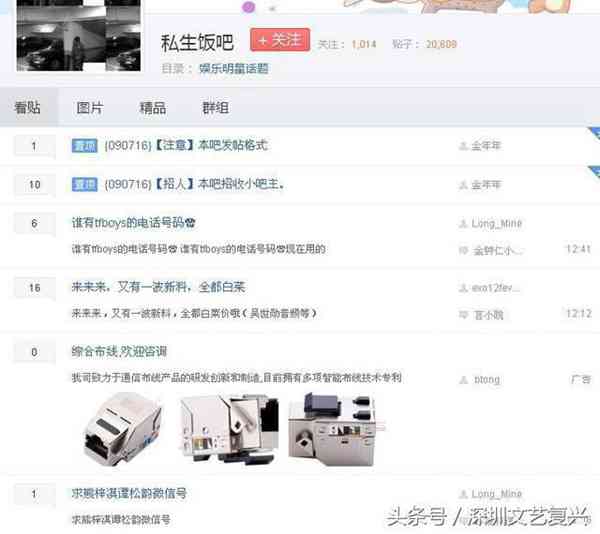The width and height of the screenshot is (600, 534).
Task: Click author icon beside exo12fev
Action: pyautogui.click(x=462, y=288)
